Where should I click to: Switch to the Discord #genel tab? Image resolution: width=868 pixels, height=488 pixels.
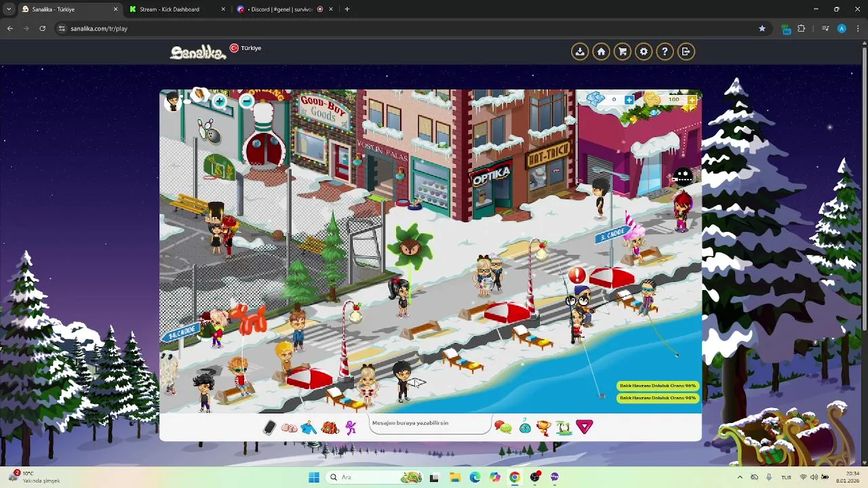pyautogui.click(x=285, y=9)
